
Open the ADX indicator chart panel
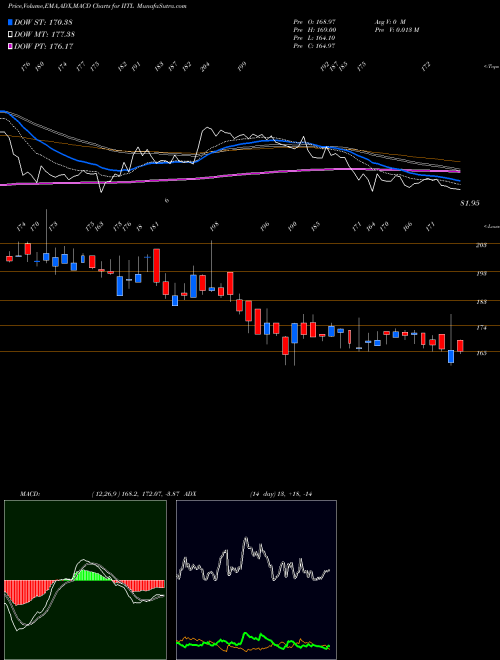click(x=256, y=580)
